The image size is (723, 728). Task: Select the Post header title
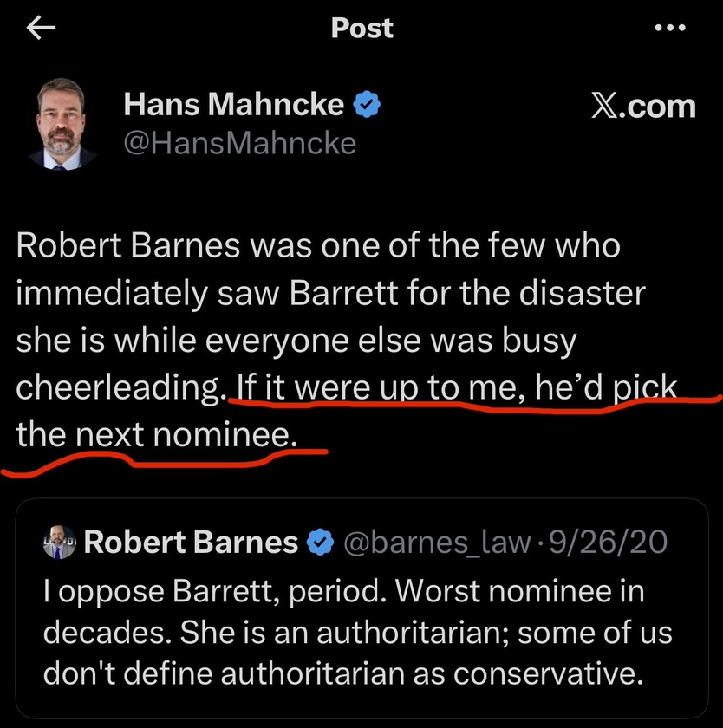pyautogui.click(x=361, y=28)
